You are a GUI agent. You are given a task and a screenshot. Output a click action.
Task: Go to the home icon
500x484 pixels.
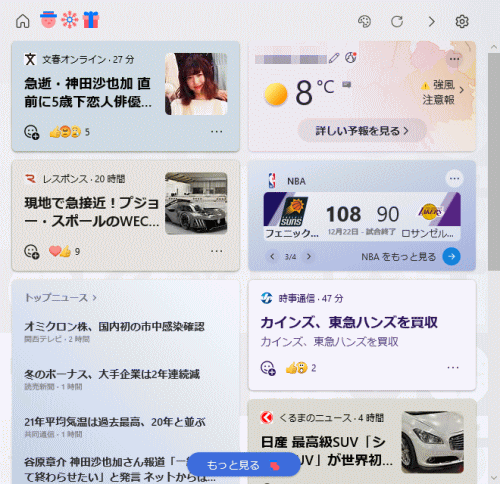point(23,21)
